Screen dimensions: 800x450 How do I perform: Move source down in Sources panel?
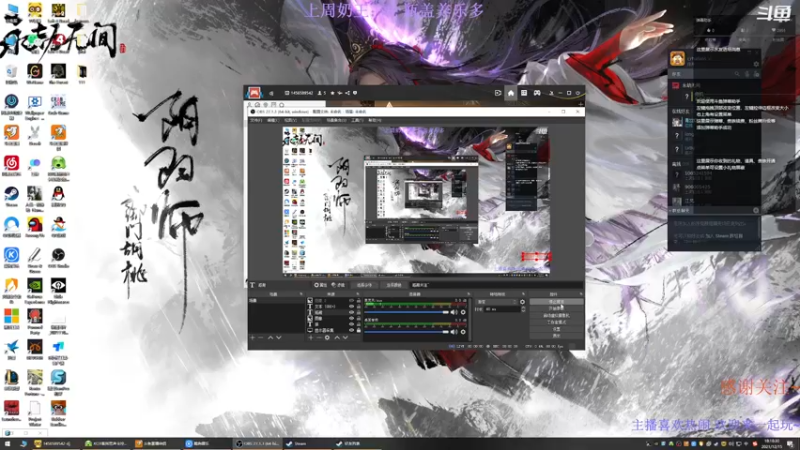click(x=345, y=337)
